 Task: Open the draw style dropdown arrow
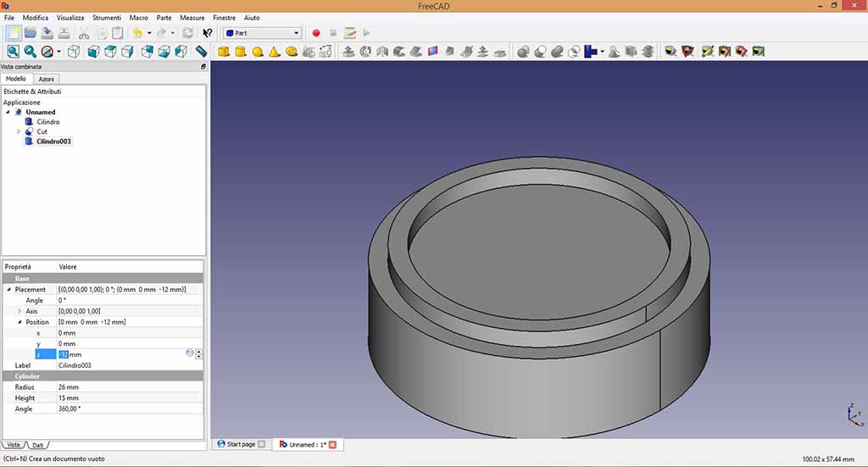click(x=58, y=52)
